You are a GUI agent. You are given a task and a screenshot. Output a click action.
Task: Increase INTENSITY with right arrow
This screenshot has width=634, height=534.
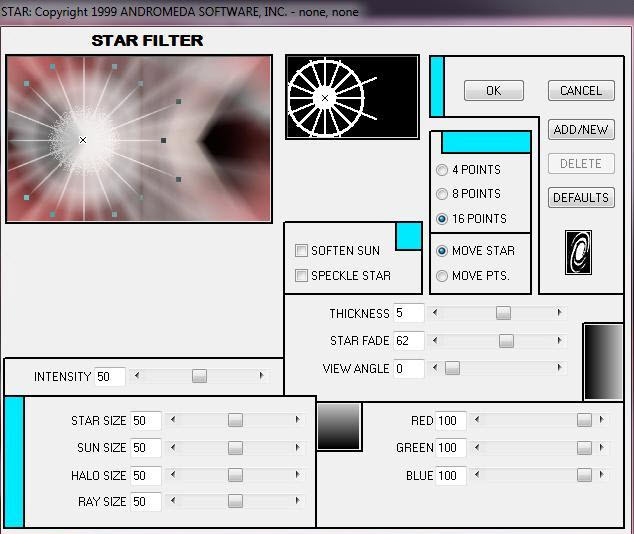tap(262, 376)
